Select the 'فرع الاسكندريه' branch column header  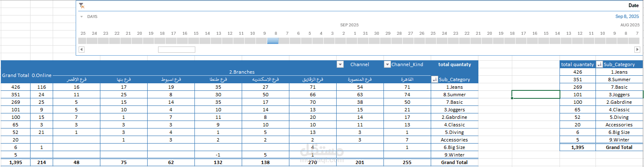click(x=265, y=80)
